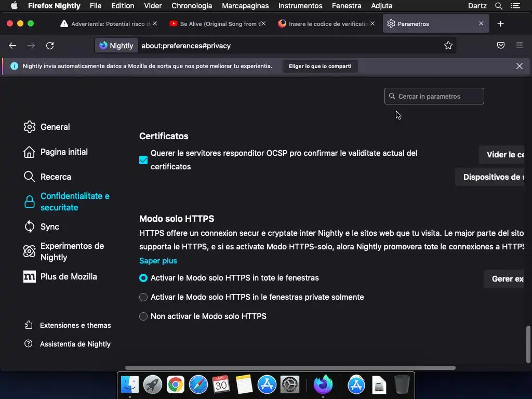
Task: Open Firefox Nightly from the Dock
Action: tap(323, 384)
